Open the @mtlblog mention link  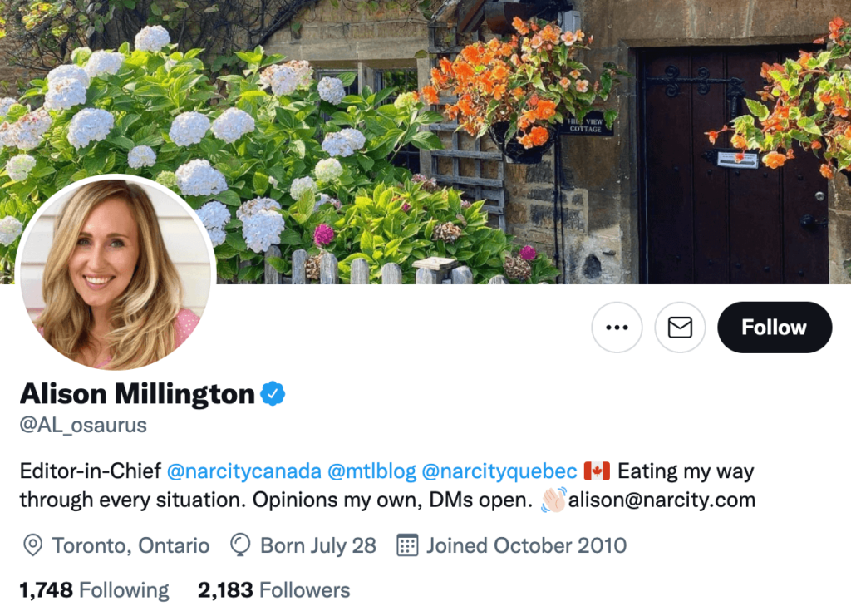pos(371,471)
